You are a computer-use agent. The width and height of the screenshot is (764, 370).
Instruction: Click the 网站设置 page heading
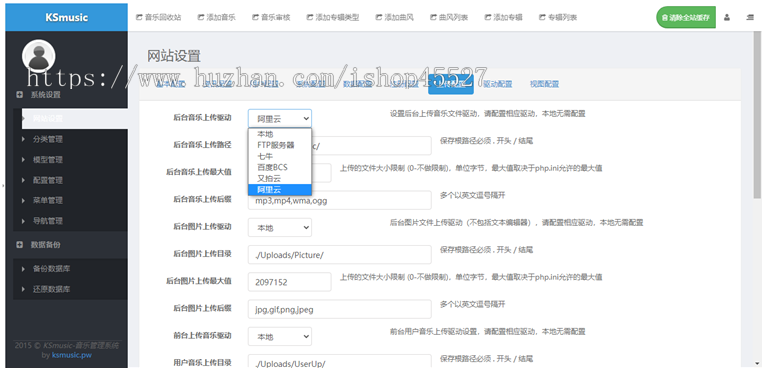(174, 56)
